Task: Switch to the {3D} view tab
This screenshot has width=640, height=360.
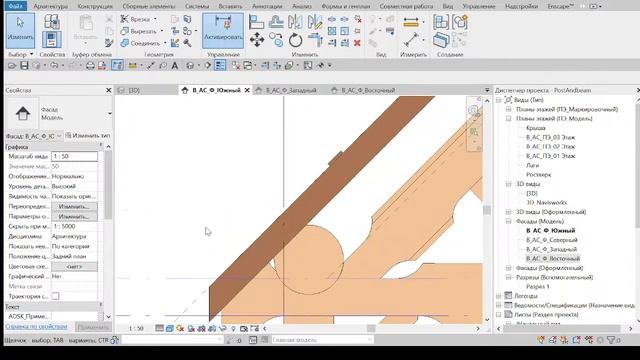Action: [134, 90]
